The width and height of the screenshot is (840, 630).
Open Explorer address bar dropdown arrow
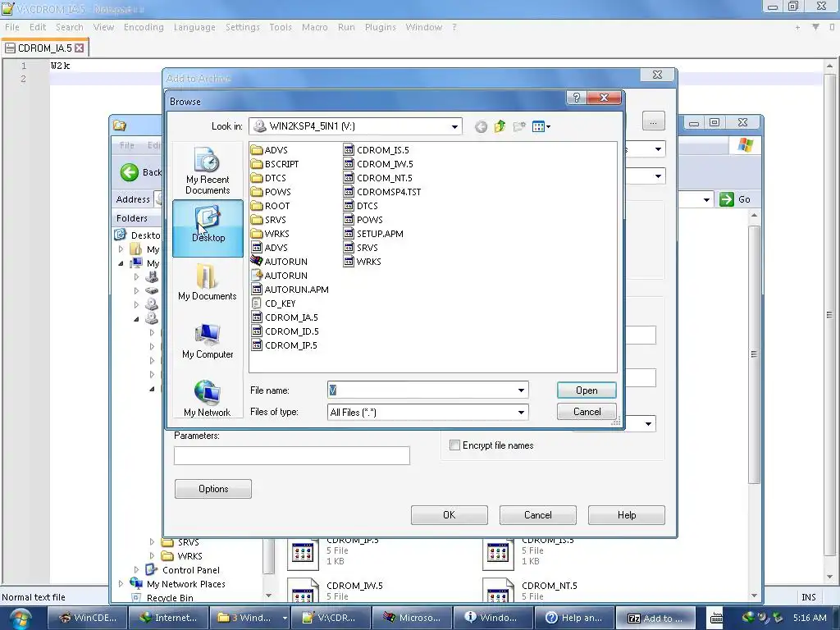(706, 200)
